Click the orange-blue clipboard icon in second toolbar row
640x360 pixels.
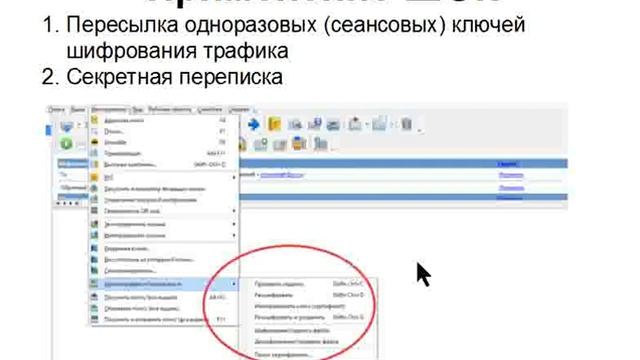(300, 143)
